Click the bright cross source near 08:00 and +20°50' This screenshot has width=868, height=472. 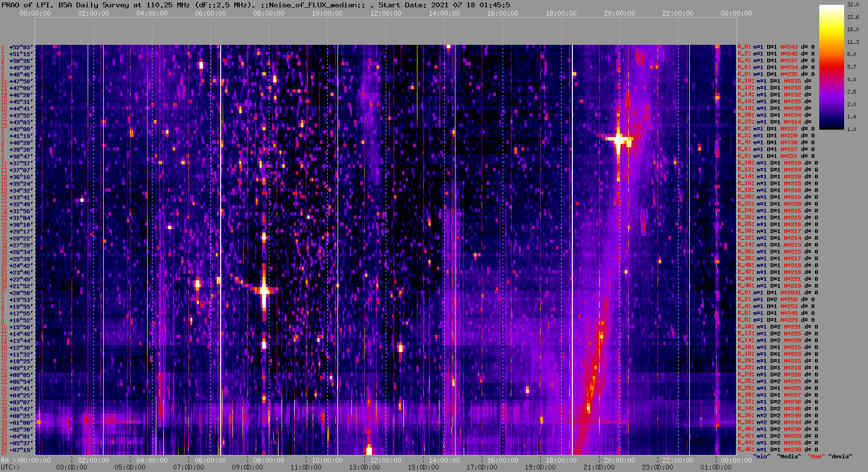coord(264,291)
